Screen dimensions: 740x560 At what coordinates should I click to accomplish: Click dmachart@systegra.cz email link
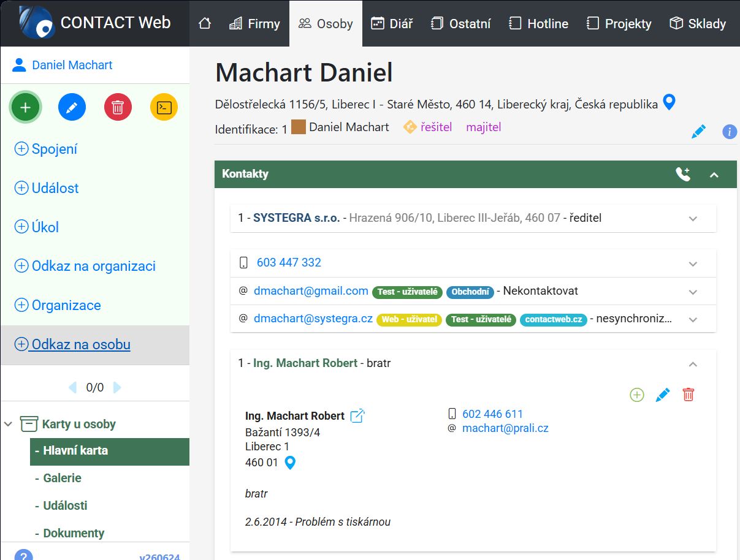pyautogui.click(x=313, y=319)
